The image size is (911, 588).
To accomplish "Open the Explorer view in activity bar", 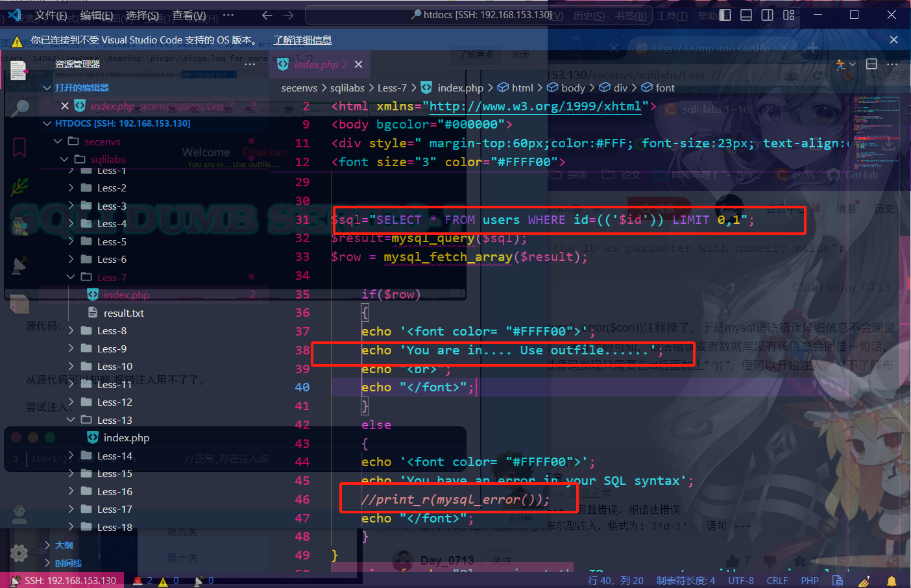I will point(19,69).
